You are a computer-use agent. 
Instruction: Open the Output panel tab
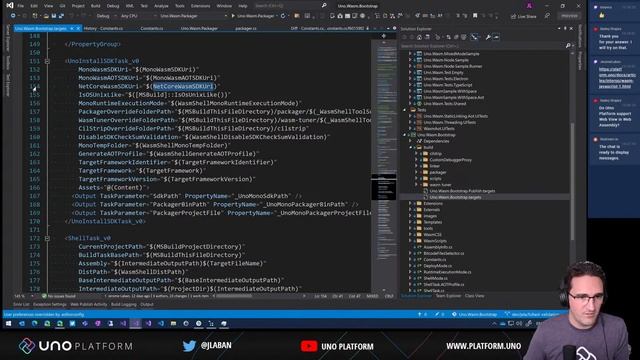[147, 304]
